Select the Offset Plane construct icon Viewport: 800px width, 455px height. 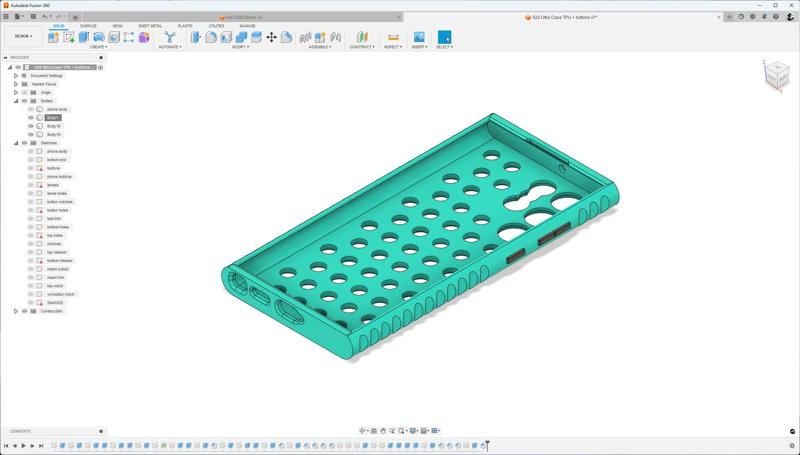point(362,37)
